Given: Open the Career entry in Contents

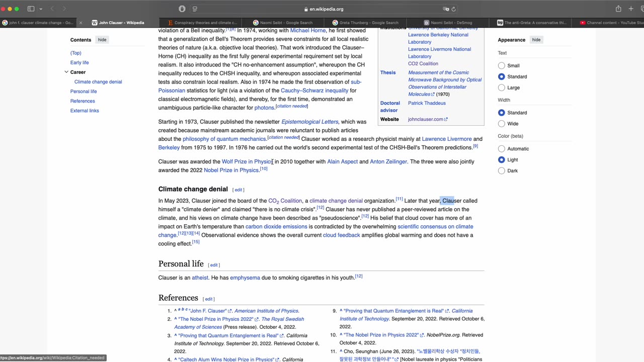Looking at the screenshot, I should click(x=78, y=72).
